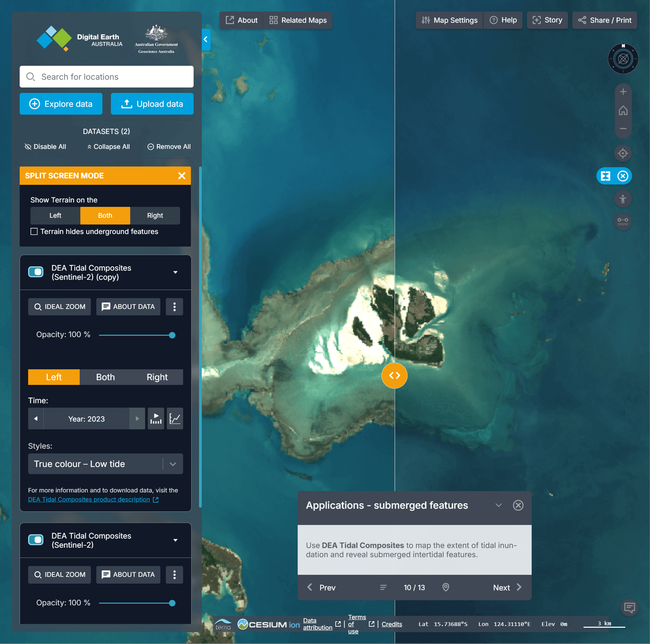Viewport: 650px width, 644px height.
Task: Show terrain on the Right side
Action: [155, 215]
